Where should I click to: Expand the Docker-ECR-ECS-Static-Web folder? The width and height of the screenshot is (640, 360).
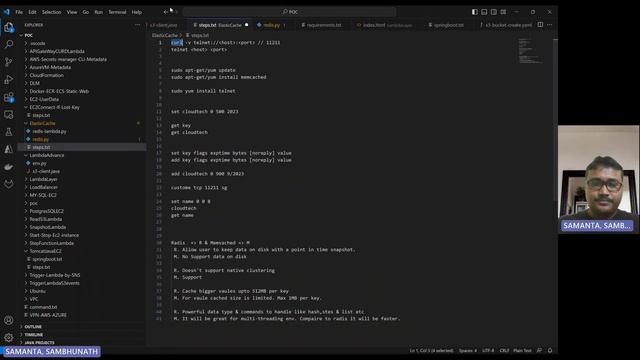tap(59, 91)
